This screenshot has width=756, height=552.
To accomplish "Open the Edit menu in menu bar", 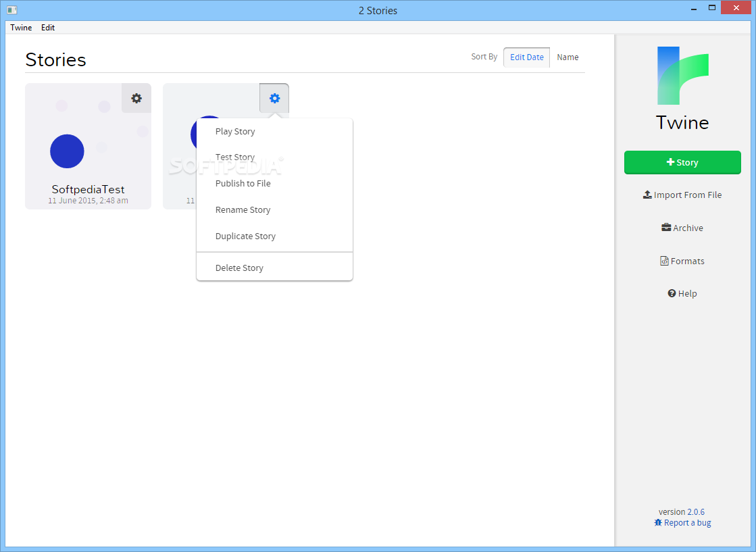I will (x=48, y=28).
